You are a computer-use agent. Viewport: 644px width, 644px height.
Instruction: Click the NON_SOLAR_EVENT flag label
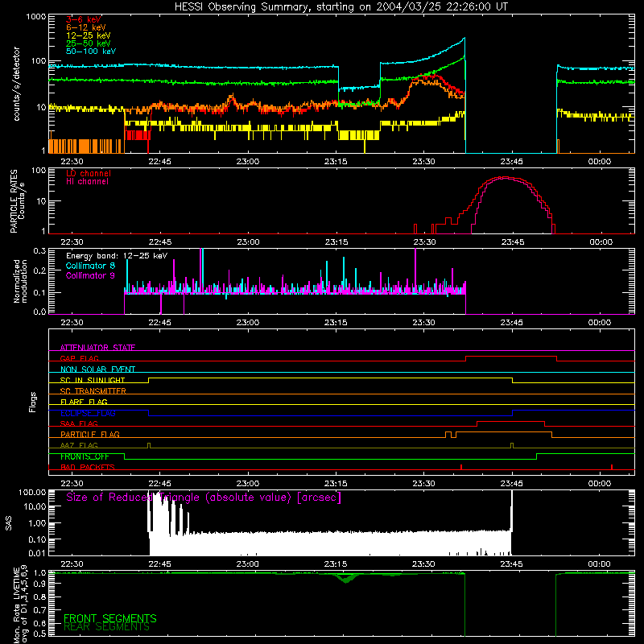pos(97,369)
